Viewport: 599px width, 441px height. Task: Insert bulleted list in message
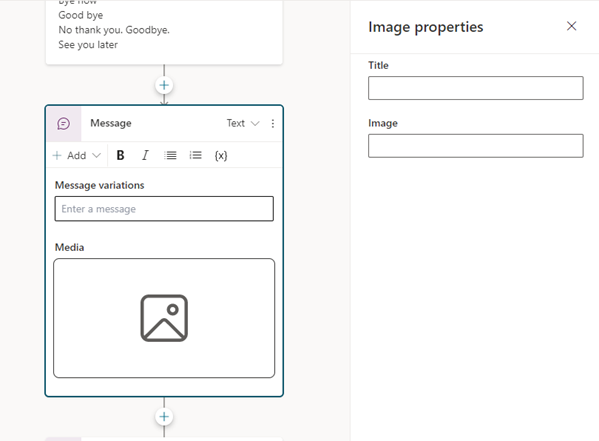point(195,156)
